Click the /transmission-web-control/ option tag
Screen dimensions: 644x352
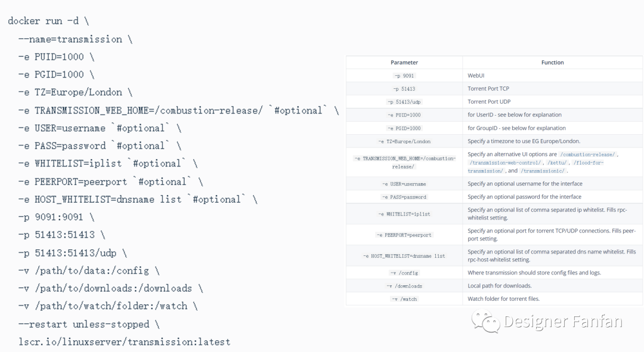(x=506, y=162)
